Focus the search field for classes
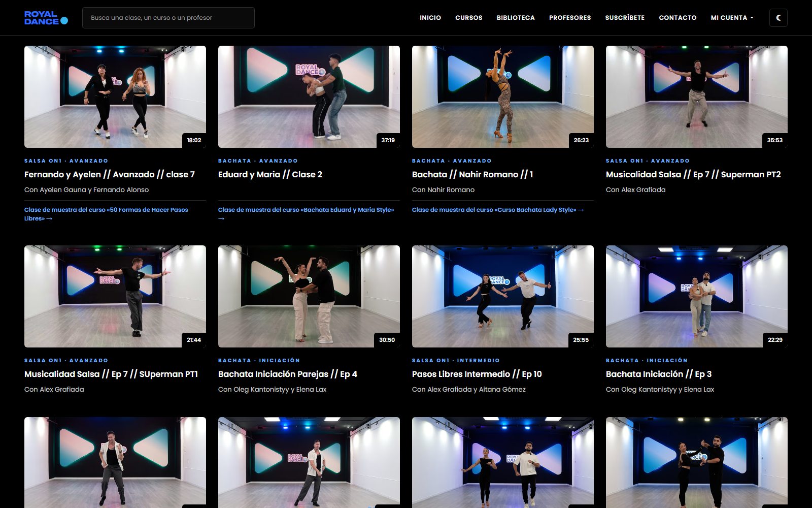 pyautogui.click(x=168, y=18)
